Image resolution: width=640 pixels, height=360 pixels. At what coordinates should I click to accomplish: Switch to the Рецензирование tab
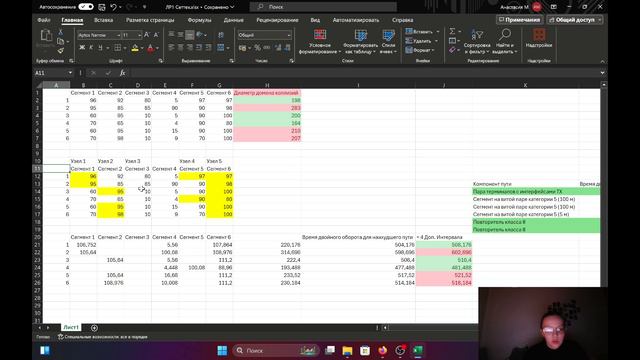pos(277,20)
